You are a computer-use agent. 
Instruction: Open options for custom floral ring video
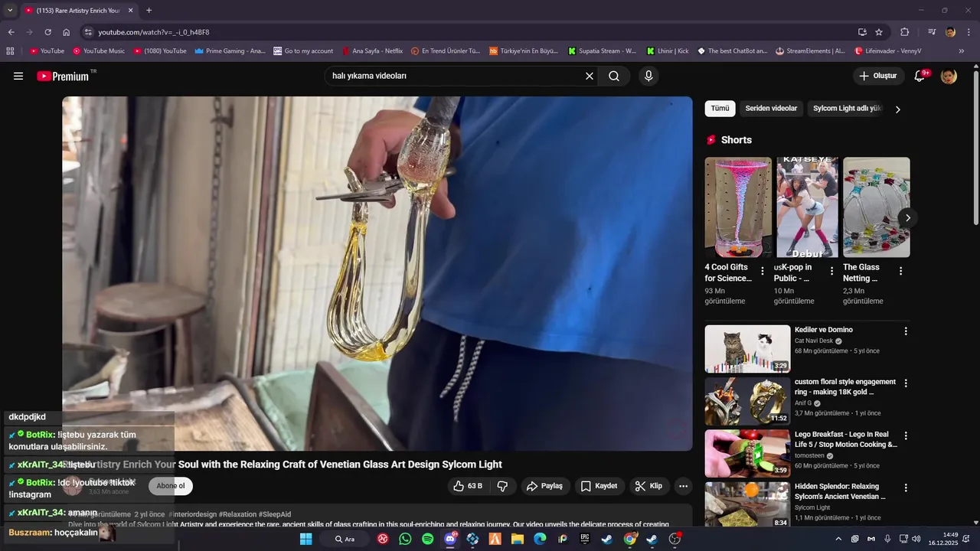906,383
